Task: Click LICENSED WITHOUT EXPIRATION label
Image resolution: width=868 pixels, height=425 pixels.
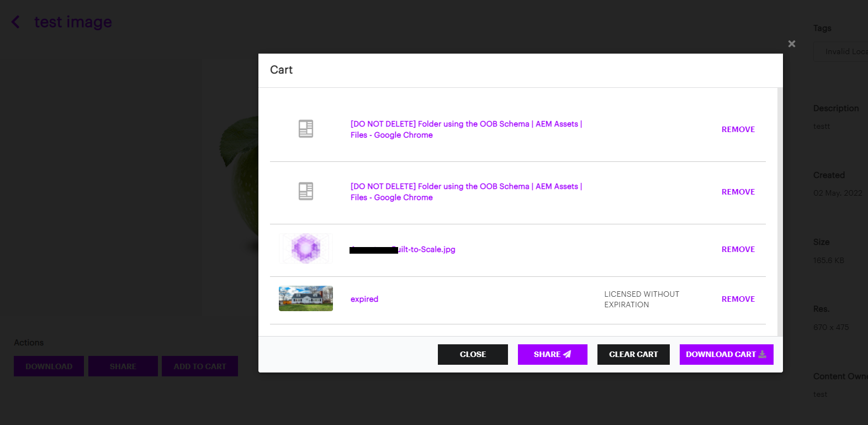Action: pyautogui.click(x=642, y=300)
